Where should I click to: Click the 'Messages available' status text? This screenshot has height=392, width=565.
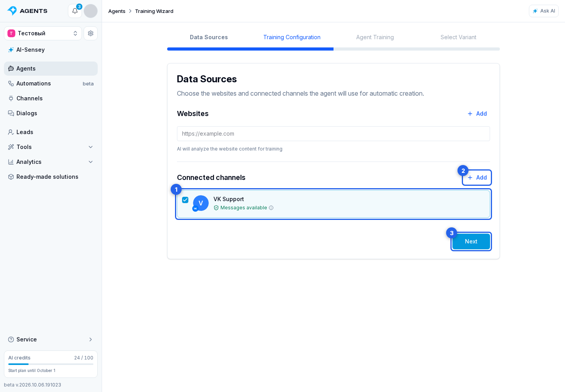pos(244,208)
